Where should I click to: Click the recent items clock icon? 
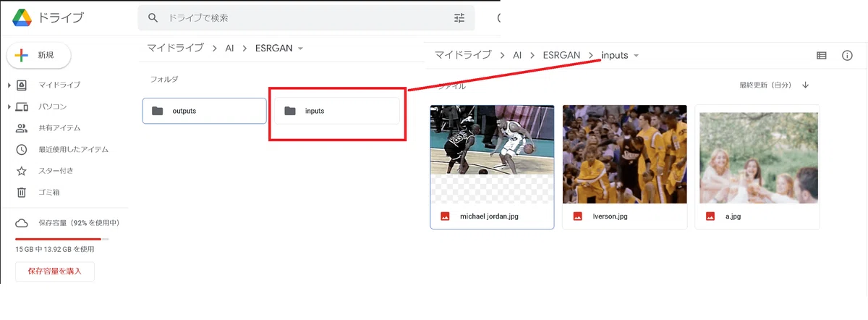click(x=22, y=150)
